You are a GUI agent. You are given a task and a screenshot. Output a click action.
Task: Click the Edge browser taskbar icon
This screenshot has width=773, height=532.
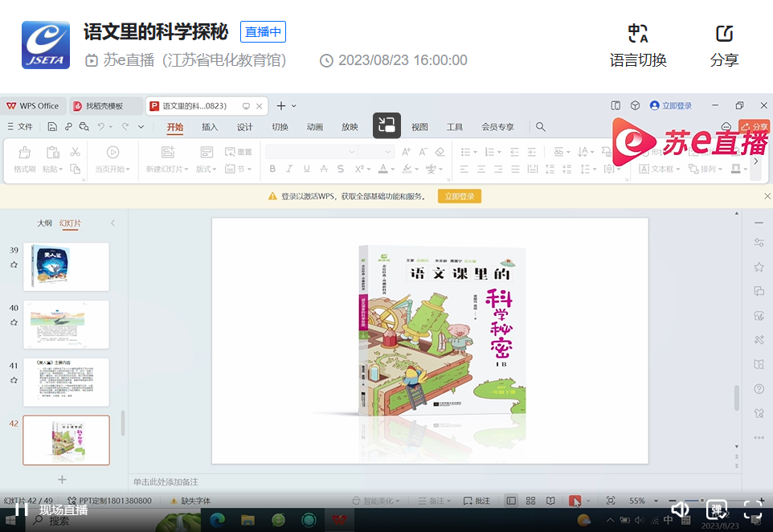[218, 520]
